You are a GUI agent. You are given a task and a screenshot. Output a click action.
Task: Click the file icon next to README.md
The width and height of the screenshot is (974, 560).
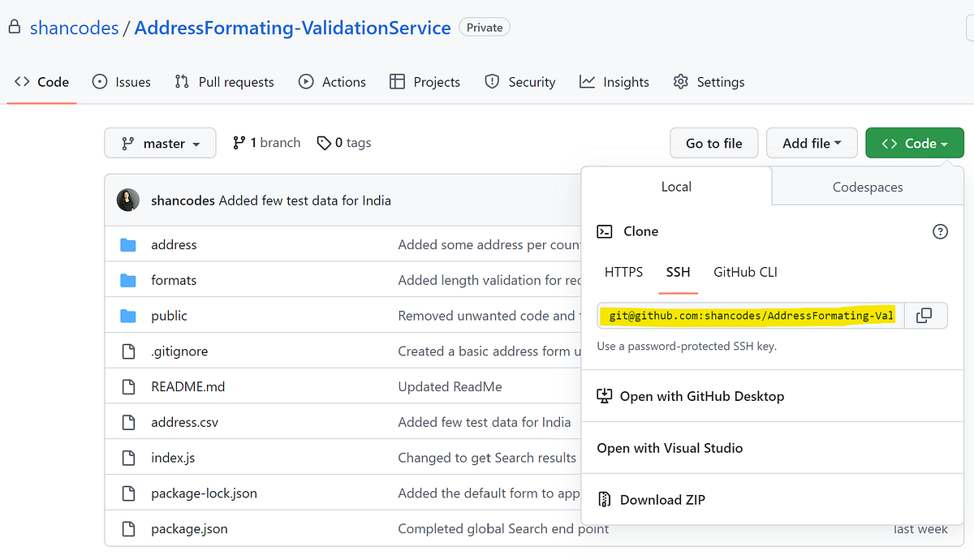point(127,386)
